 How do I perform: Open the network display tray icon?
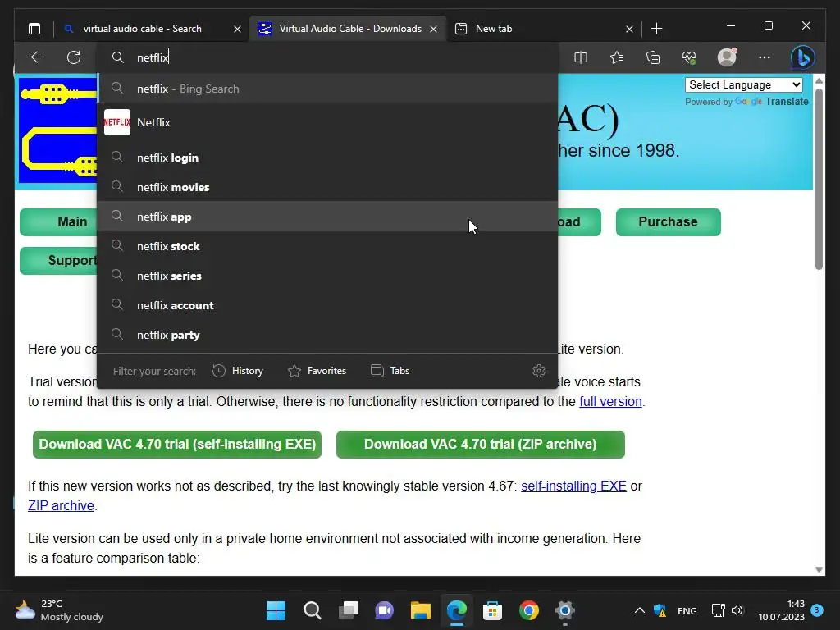(x=718, y=610)
